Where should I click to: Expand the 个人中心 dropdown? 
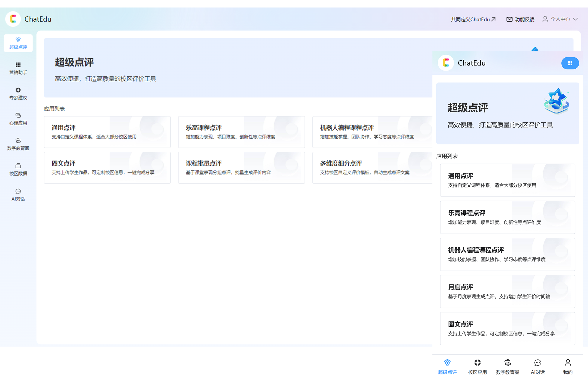pyautogui.click(x=560, y=19)
